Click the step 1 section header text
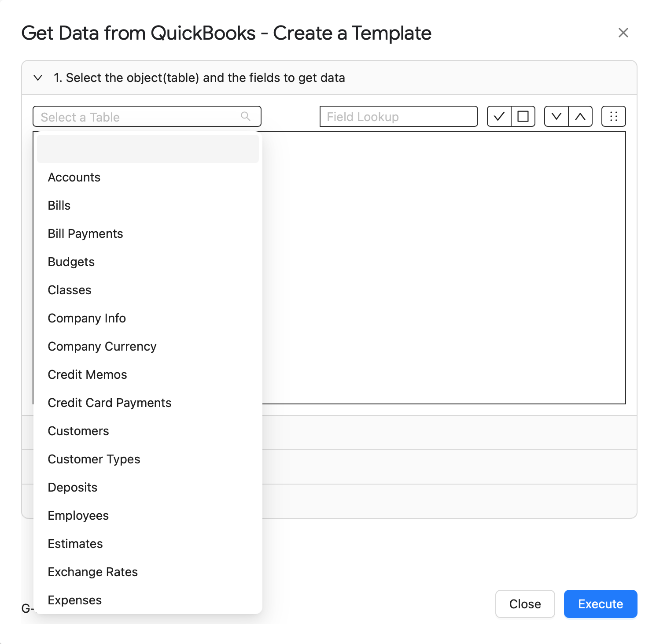The height and width of the screenshot is (644, 656). coord(199,78)
